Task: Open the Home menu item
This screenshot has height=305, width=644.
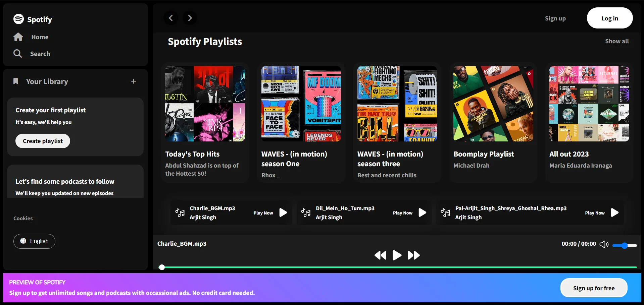Action: coord(40,37)
